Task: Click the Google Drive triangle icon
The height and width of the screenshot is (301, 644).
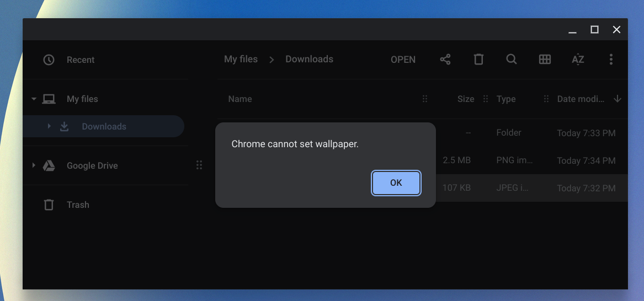Action: (x=49, y=166)
